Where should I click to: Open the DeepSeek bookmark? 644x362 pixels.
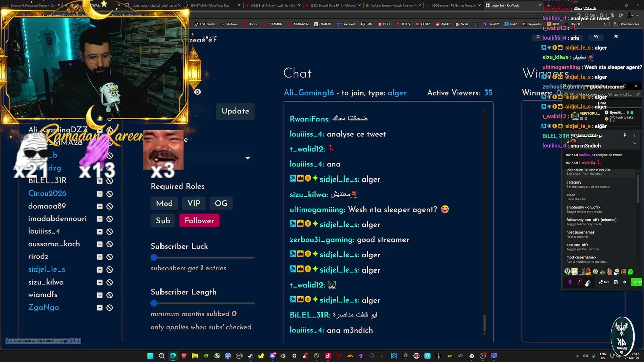coord(346,24)
